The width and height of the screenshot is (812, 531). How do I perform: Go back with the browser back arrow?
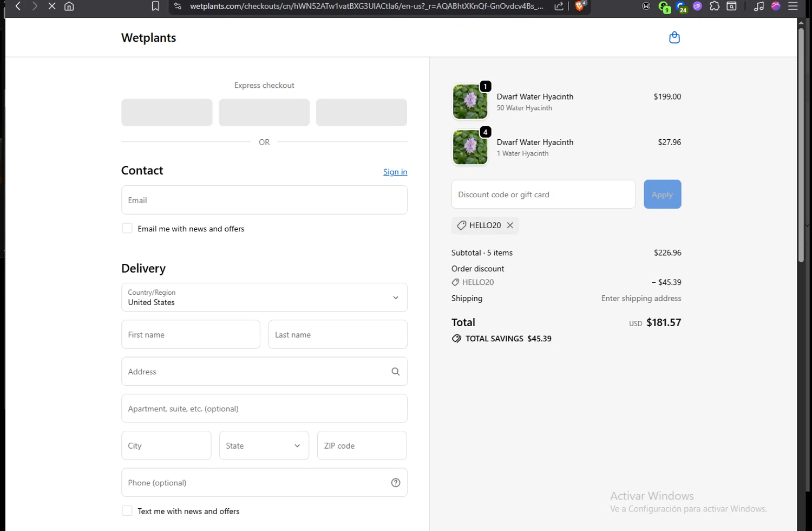click(18, 6)
